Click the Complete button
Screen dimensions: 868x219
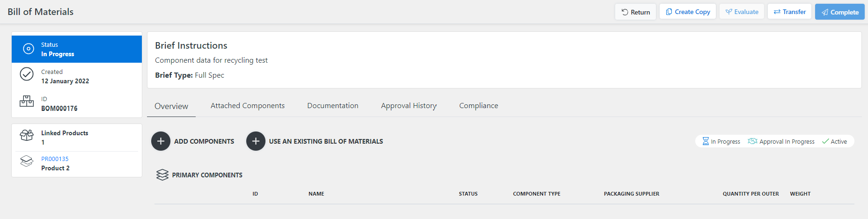tap(840, 12)
